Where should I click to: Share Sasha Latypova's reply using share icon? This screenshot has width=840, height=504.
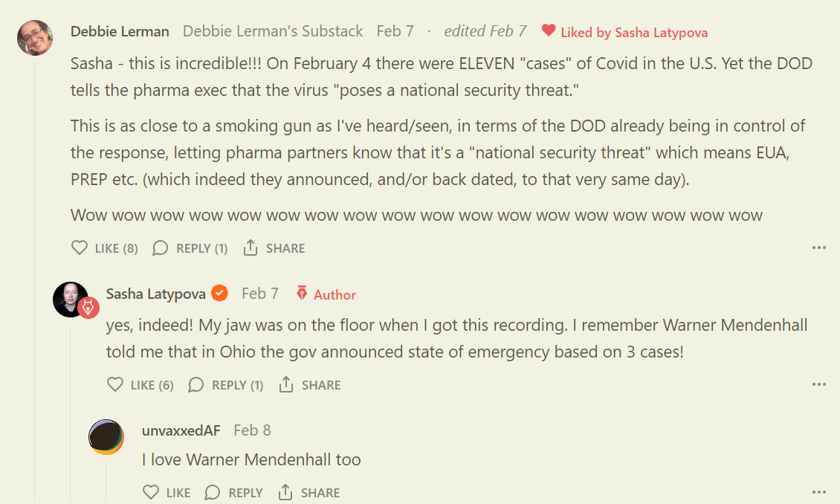point(286,385)
